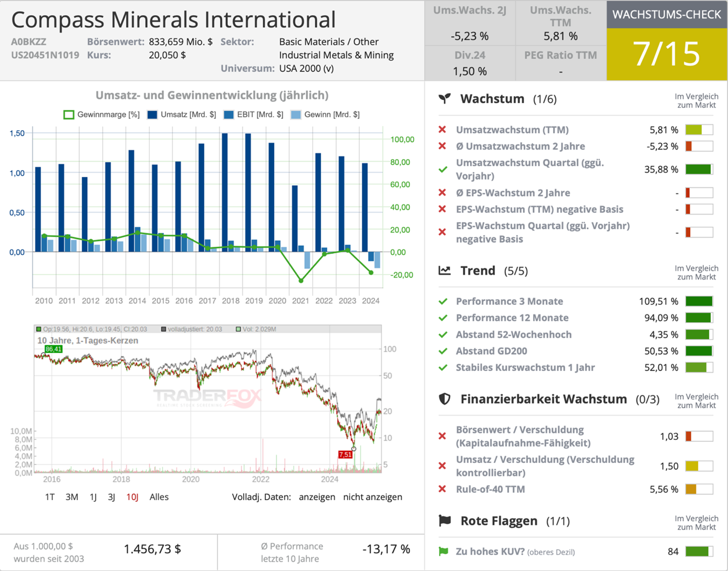Click the Rule-of-40 TTM comparison bar
The height and width of the screenshot is (571, 728).
point(699,489)
